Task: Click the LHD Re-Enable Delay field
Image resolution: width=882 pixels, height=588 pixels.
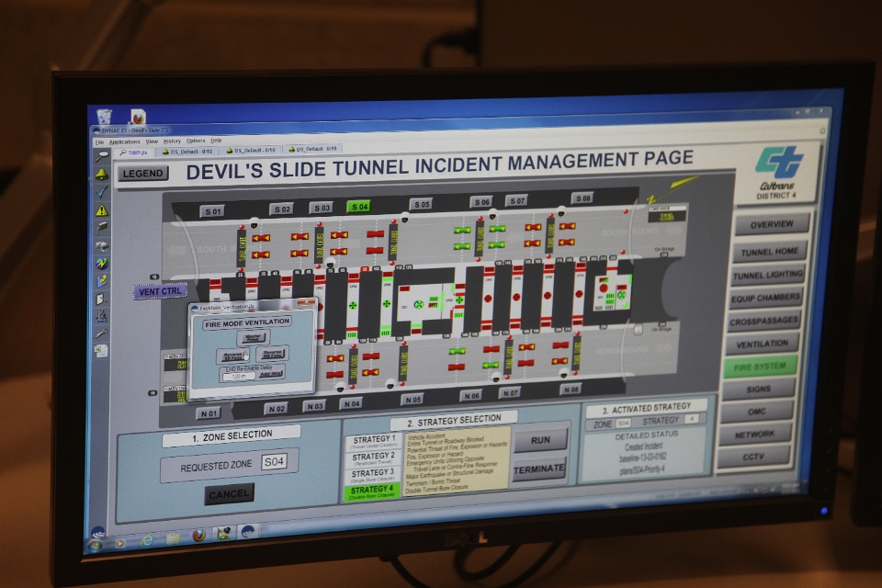Action: (x=239, y=377)
